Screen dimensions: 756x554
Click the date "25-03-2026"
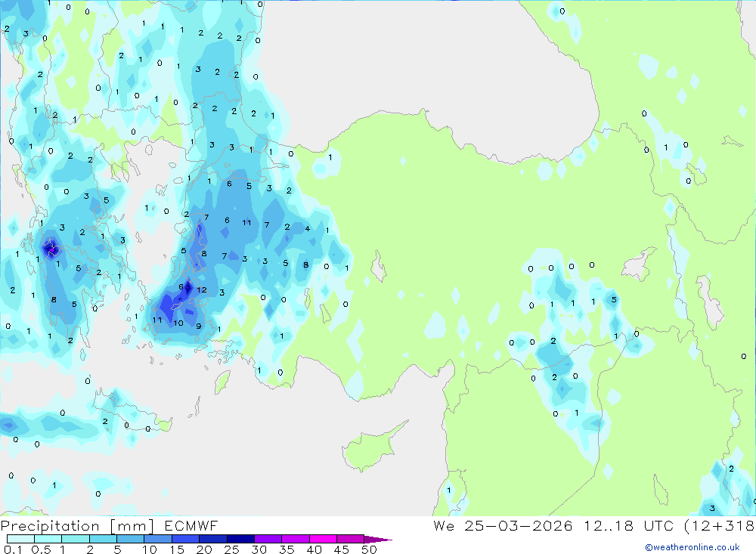tap(519, 525)
